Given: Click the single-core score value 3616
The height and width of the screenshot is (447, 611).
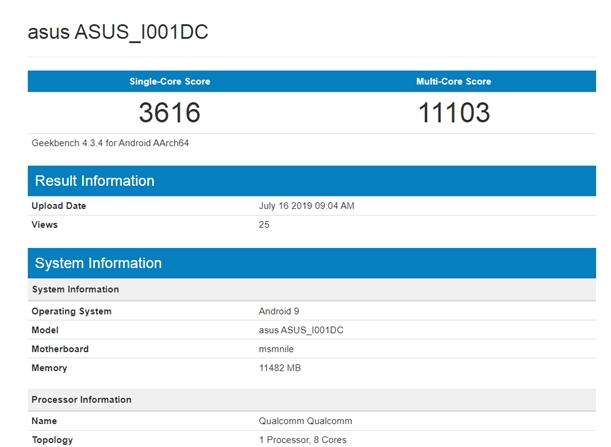Looking at the screenshot, I should coord(169,112).
